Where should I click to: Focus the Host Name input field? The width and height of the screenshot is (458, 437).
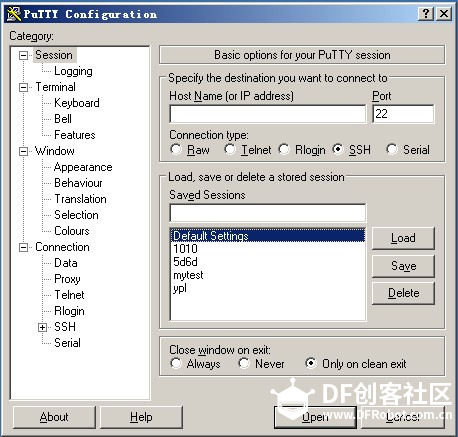coord(268,114)
